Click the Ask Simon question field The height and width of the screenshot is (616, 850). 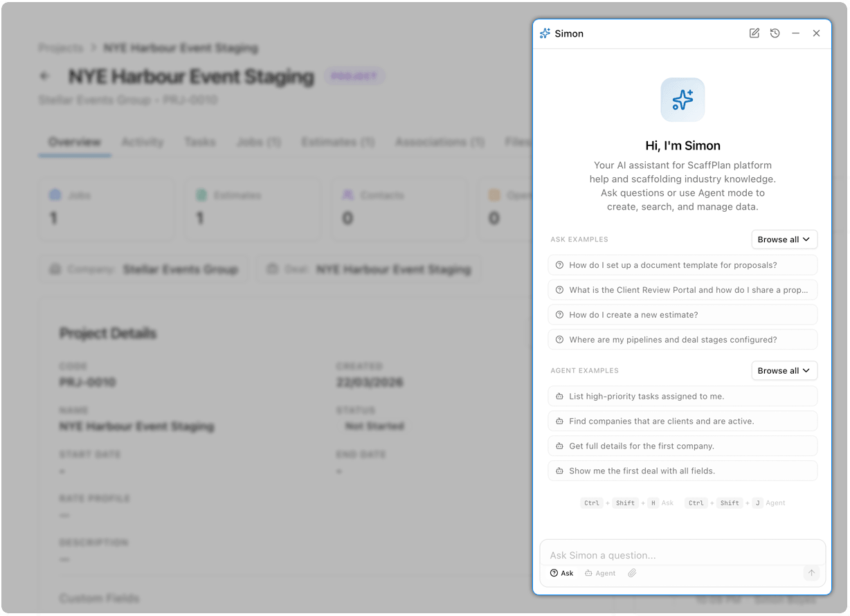pos(682,554)
